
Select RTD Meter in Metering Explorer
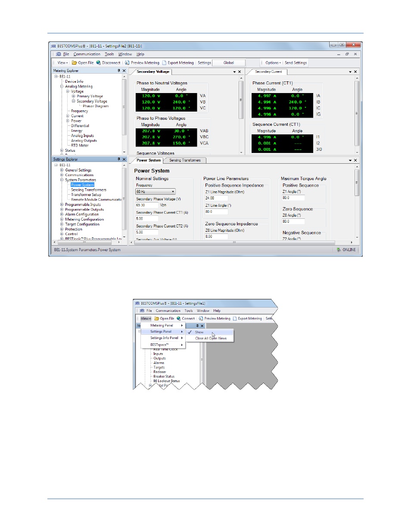tap(80, 146)
